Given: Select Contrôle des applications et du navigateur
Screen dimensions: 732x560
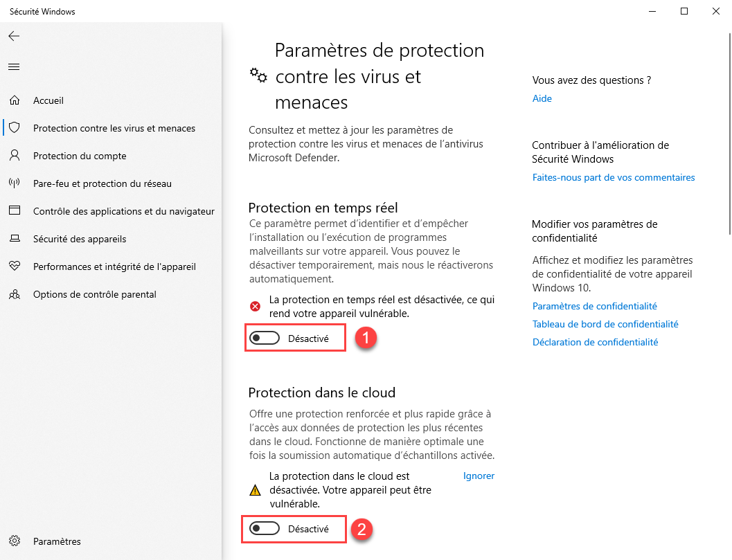Looking at the screenshot, I should click(124, 211).
